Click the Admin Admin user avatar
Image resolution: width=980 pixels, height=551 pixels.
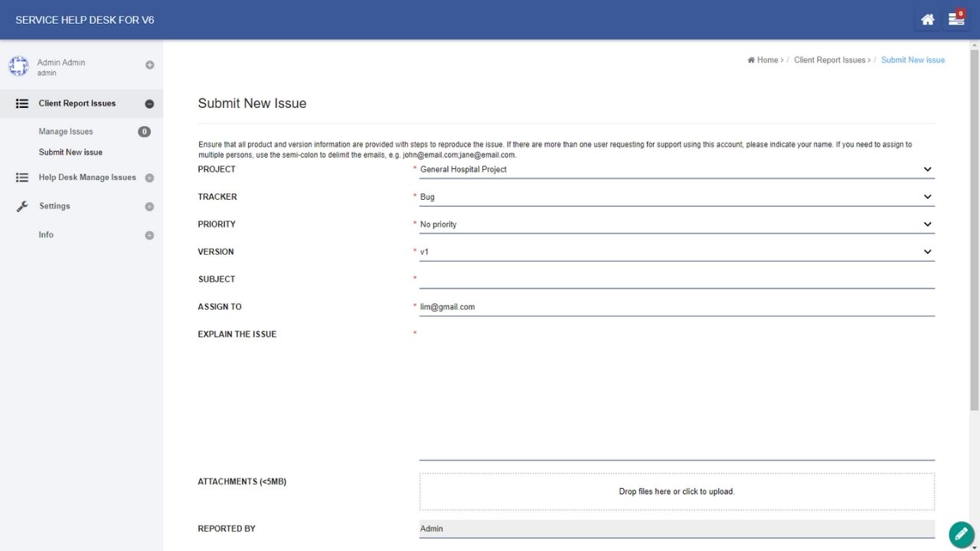pyautogui.click(x=18, y=67)
